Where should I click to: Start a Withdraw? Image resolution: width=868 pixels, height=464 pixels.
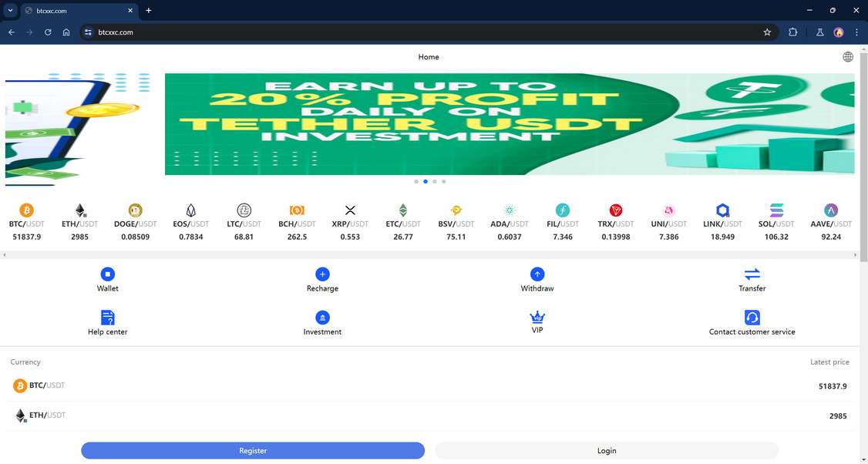click(x=537, y=279)
